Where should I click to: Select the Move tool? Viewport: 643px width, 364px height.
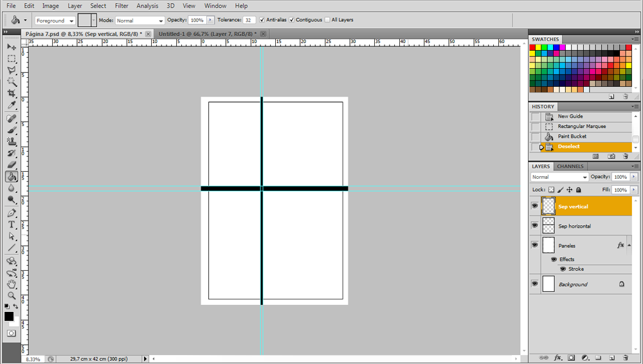[12, 47]
